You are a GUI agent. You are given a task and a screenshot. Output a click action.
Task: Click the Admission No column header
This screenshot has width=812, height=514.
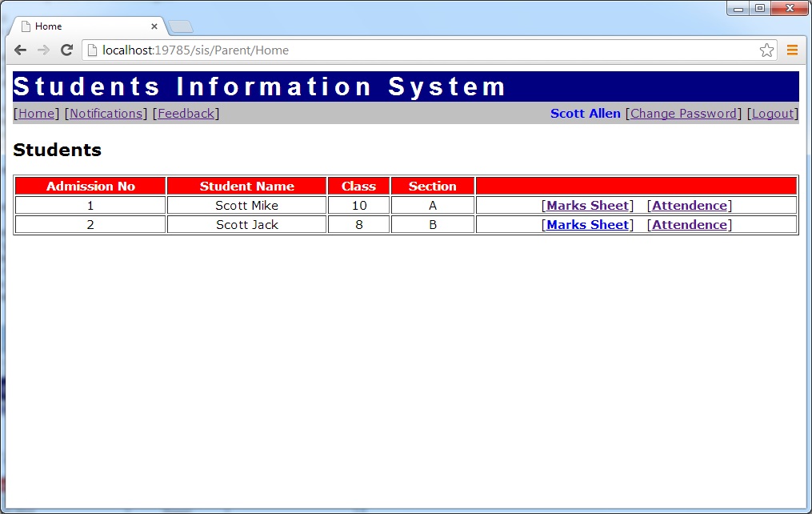pyautogui.click(x=90, y=186)
